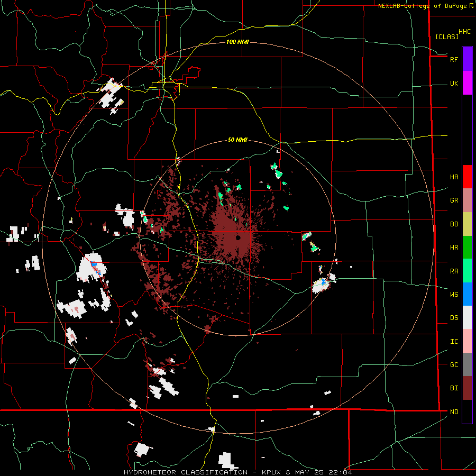Click the BI brown legend swatch
The width and height of the screenshot is (476, 476).
pos(467,388)
